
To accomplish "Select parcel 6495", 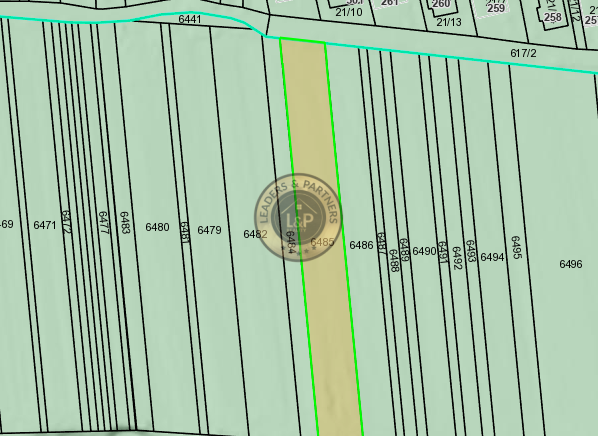I will 516,247.
